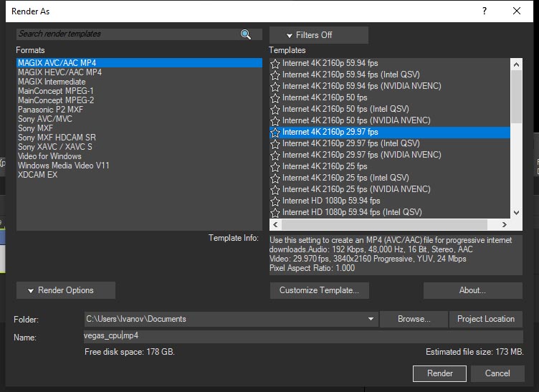The image size is (539, 392).
Task: Click templates list scroll down arrow
Action: (x=516, y=213)
